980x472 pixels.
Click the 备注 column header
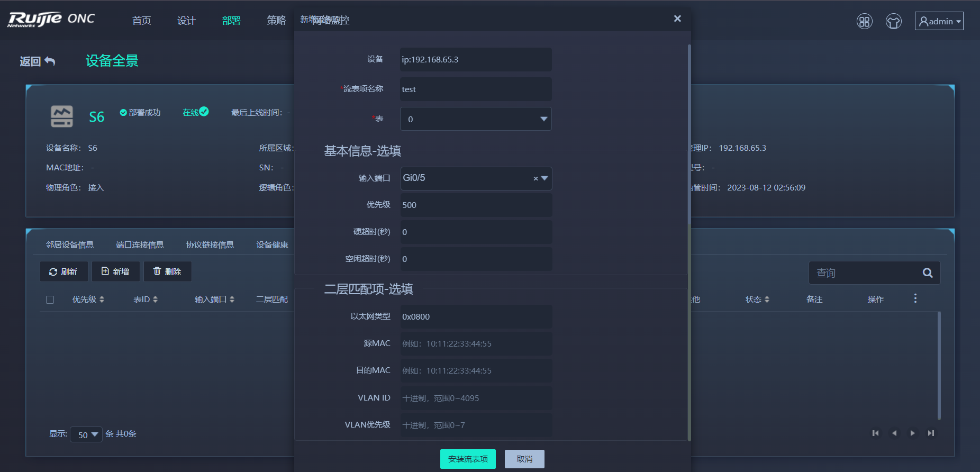point(814,299)
